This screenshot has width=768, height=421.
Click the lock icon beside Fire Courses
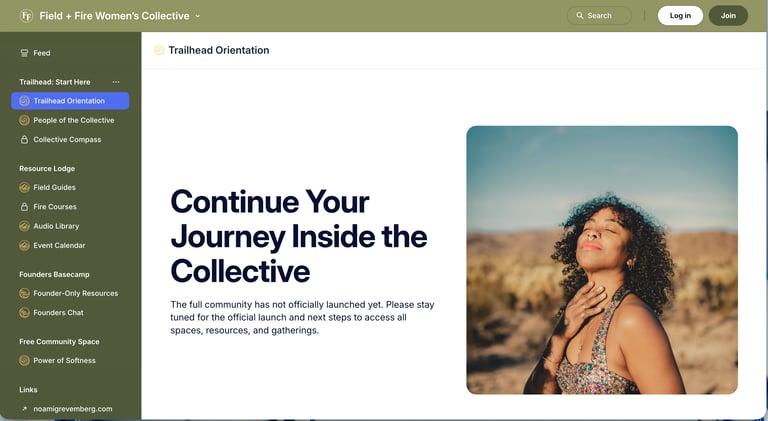[25, 207]
